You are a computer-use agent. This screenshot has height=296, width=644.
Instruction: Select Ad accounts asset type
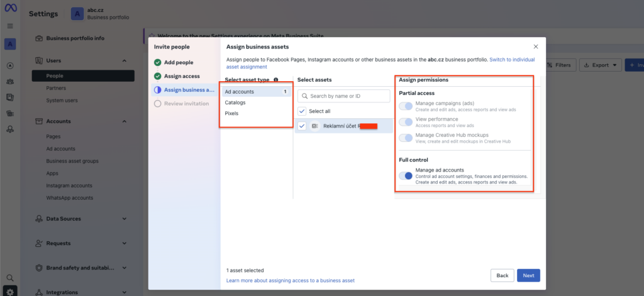click(257, 92)
